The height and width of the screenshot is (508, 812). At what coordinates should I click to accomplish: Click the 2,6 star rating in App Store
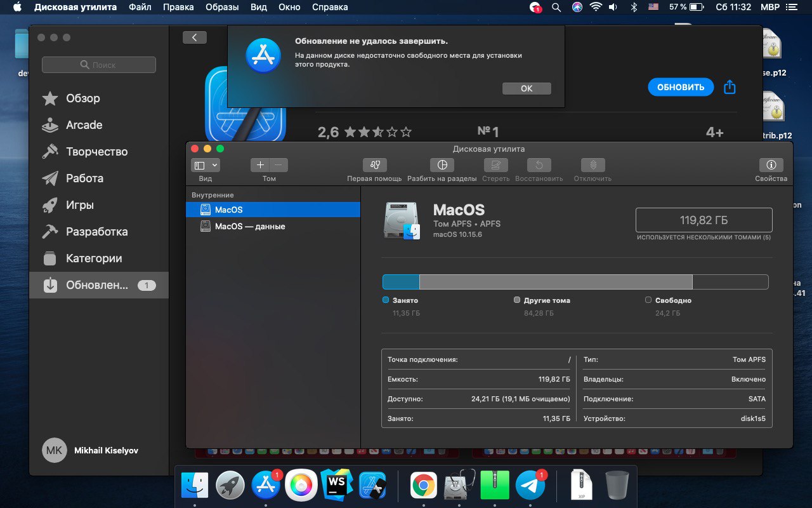tap(365, 132)
